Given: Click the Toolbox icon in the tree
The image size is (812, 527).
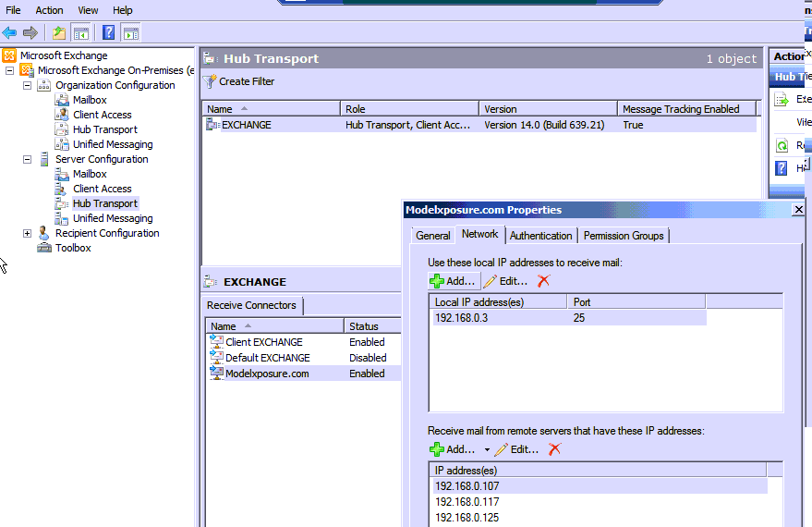Looking at the screenshot, I should (44, 248).
